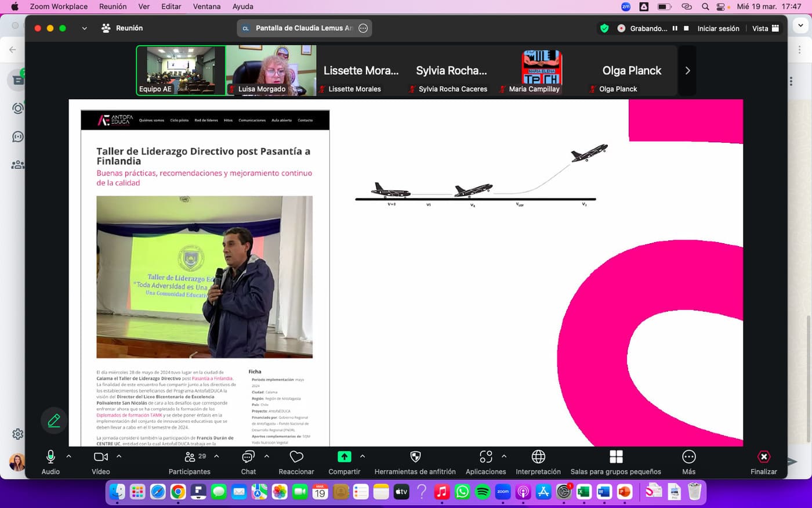Select Luisa Morgado's video thumbnail
The image size is (812, 508).
click(271, 70)
